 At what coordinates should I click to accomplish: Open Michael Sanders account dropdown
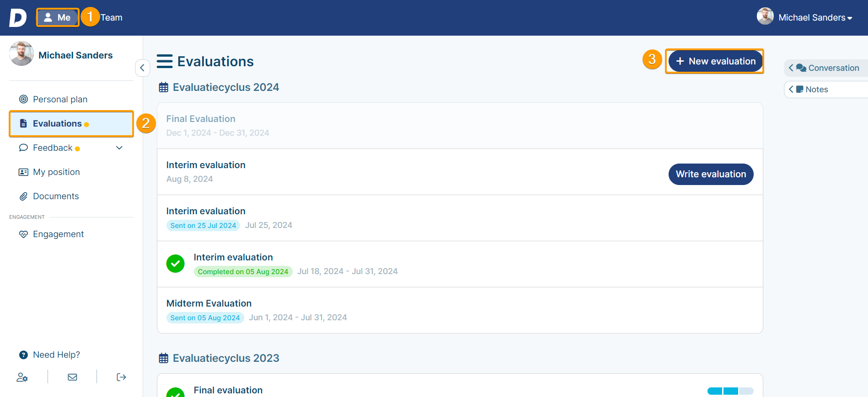pyautogui.click(x=815, y=18)
